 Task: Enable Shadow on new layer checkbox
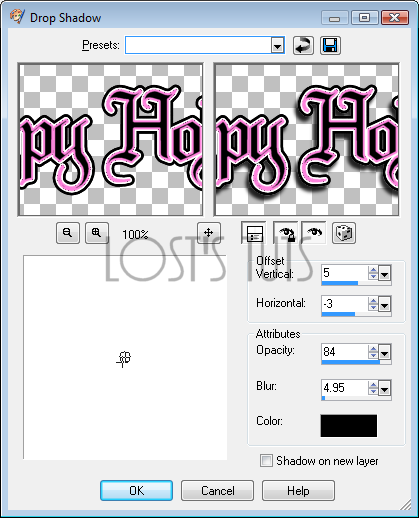coord(266,461)
